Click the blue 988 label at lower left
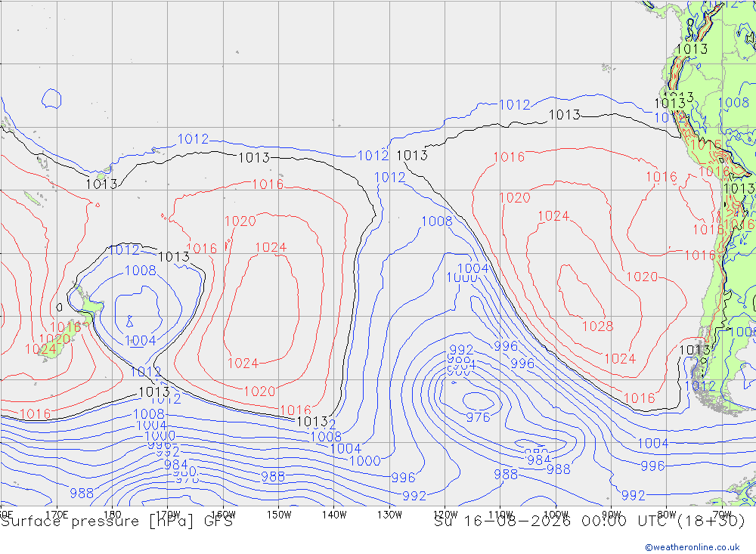Image resolution: width=756 pixels, height=554 pixels. point(82,494)
